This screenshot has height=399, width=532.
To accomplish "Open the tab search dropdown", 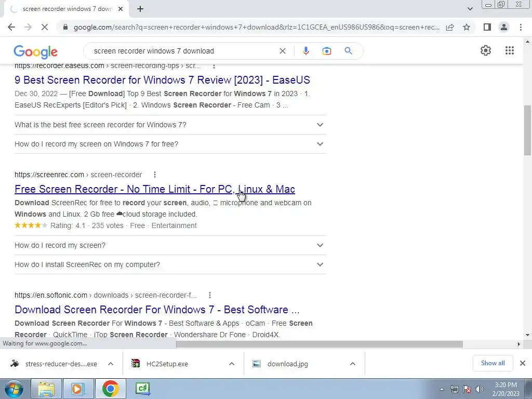I will (470, 9).
